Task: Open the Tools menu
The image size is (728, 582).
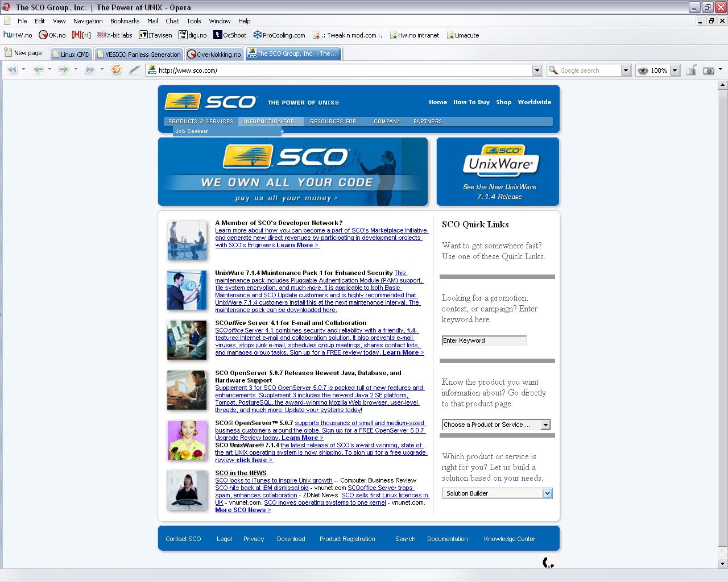Action: pyautogui.click(x=194, y=21)
